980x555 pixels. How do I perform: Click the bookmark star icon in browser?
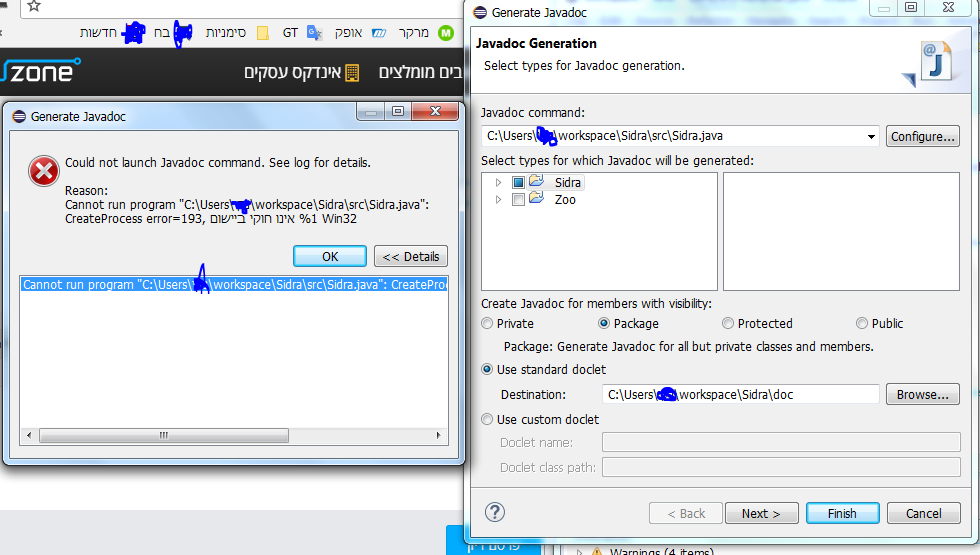(33, 6)
